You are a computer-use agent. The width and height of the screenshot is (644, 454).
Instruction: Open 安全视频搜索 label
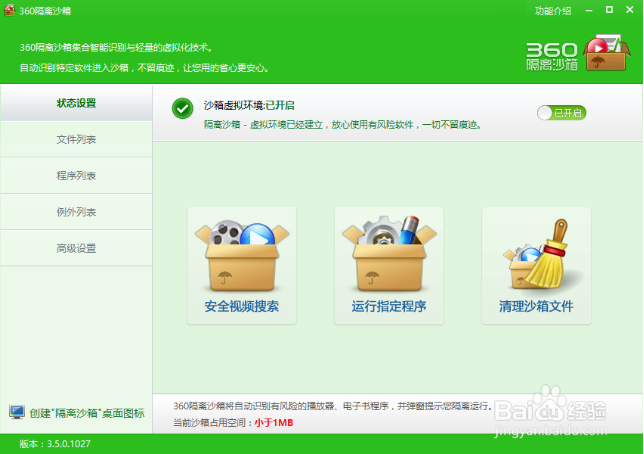[x=242, y=306]
